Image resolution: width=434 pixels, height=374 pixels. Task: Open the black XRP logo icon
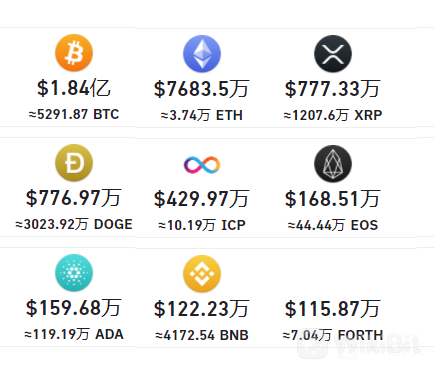pyautogui.click(x=333, y=54)
